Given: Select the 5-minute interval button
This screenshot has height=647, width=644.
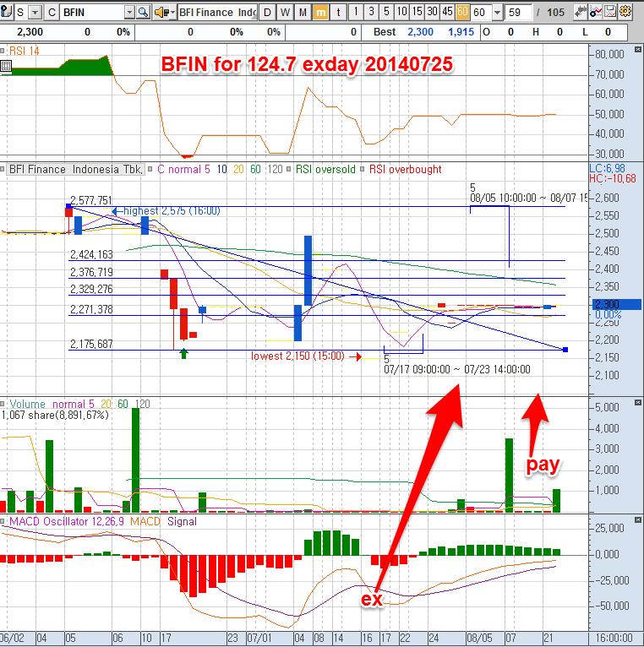Looking at the screenshot, I should [x=386, y=12].
